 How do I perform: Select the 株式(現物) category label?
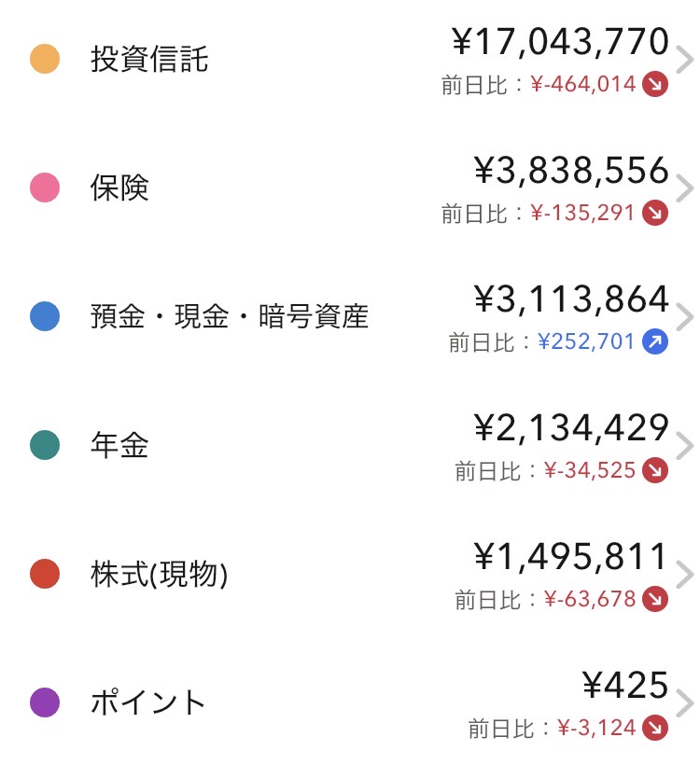tap(159, 575)
